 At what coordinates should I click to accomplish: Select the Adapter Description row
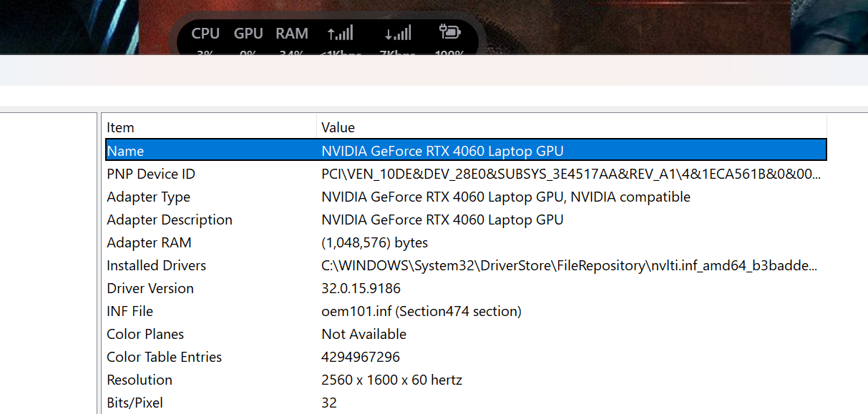coord(466,220)
